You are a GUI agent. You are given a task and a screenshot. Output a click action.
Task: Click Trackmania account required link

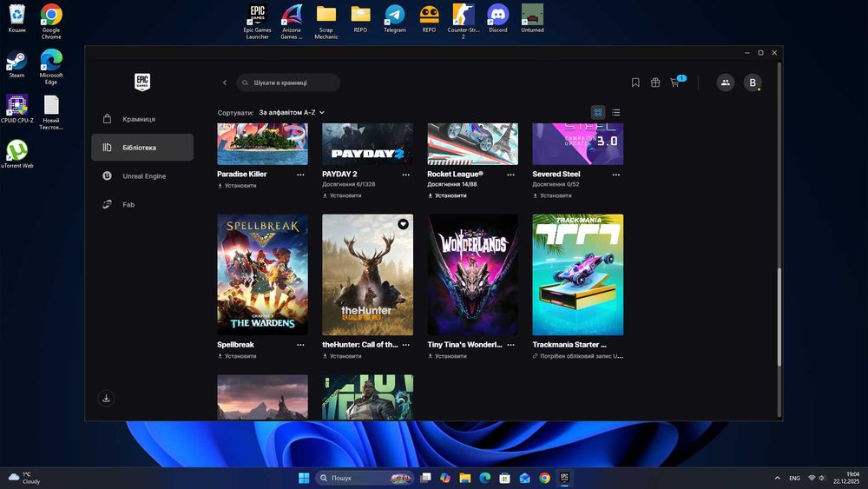coord(578,356)
